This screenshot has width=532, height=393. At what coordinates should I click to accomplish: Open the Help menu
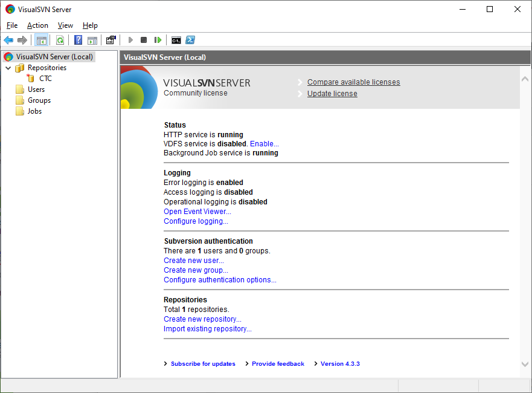click(x=90, y=25)
